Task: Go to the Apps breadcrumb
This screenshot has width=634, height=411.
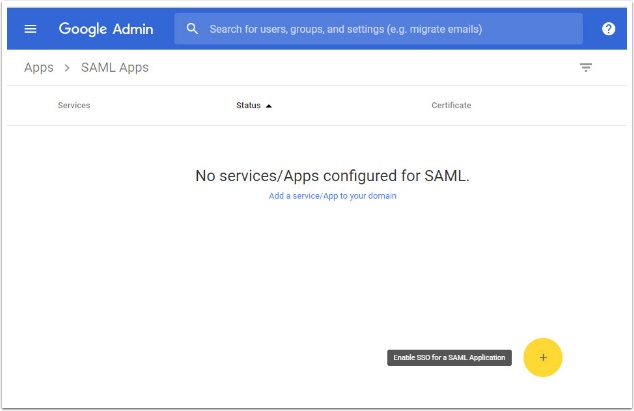Action: 39,67
